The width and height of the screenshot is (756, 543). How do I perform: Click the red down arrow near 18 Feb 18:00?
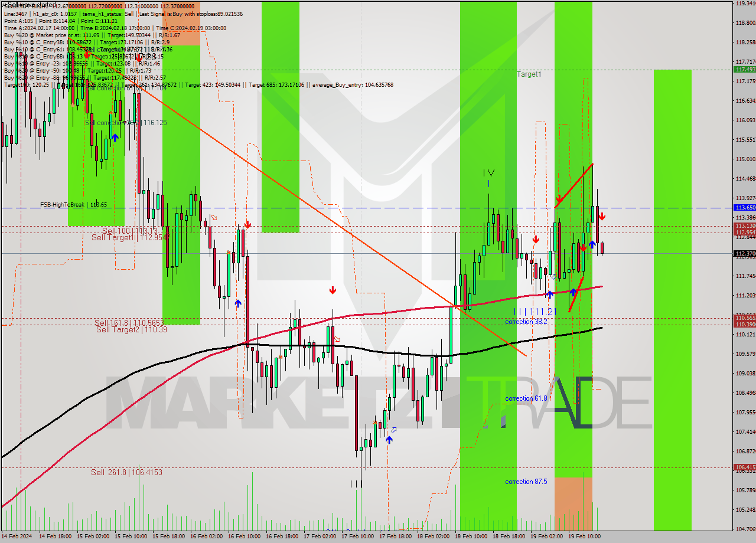[535, 240]
